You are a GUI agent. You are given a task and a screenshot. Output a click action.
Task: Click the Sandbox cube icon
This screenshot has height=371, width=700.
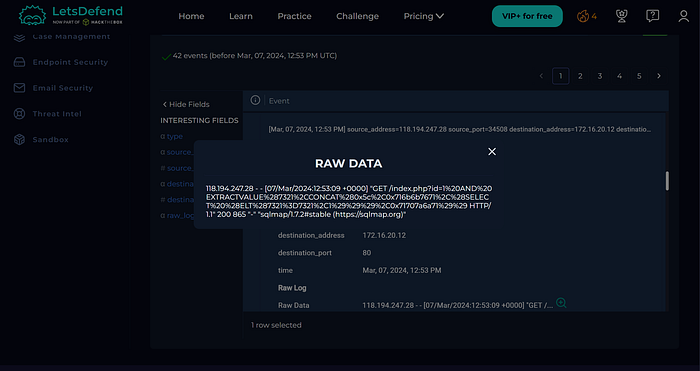coord(19,140)
